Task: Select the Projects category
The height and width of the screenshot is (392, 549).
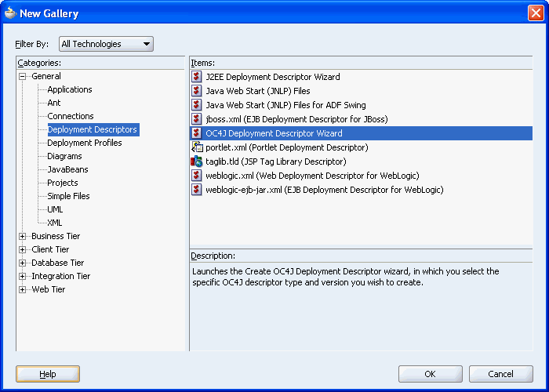Action: 62,183
